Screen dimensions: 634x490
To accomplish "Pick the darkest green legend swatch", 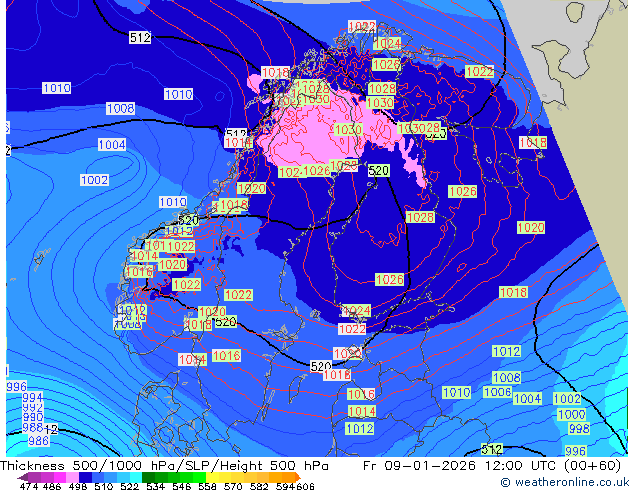I will 148,477.
